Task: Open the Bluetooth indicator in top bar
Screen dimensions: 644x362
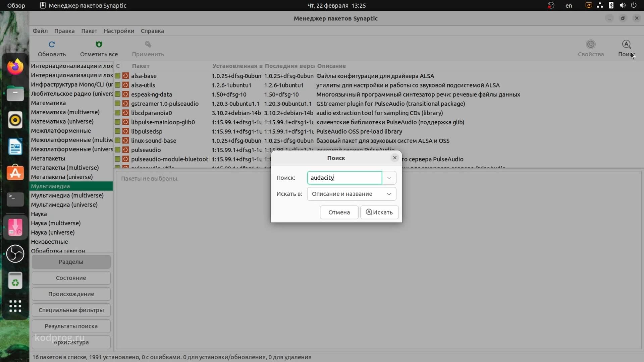Action: click(611, 5)
